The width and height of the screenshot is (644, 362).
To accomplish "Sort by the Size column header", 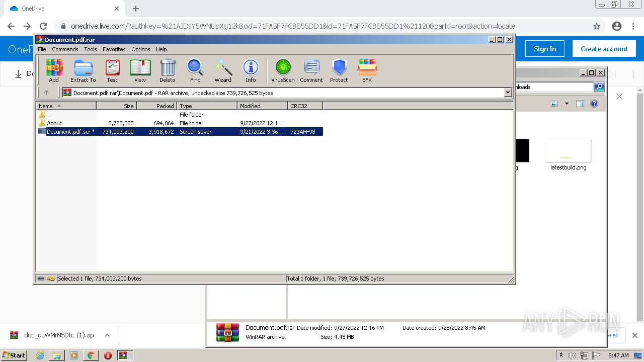I will click(x=116, y=106).
